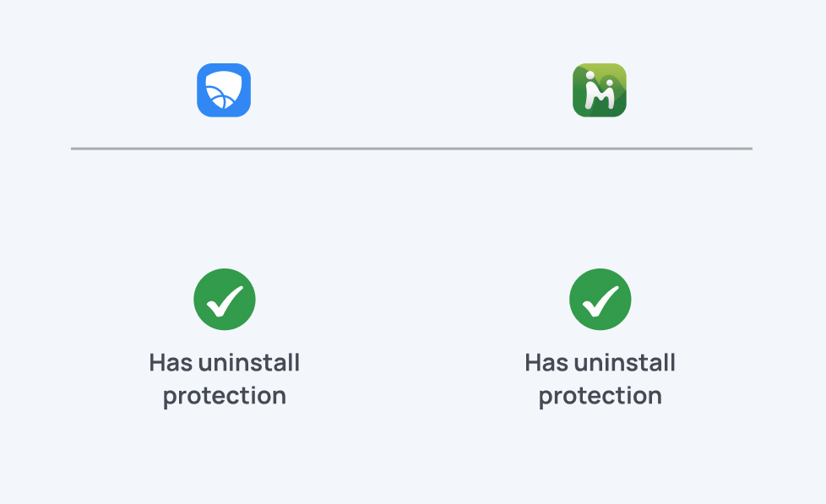
Task: Select the right green checkmark circle
Action: 600,300
